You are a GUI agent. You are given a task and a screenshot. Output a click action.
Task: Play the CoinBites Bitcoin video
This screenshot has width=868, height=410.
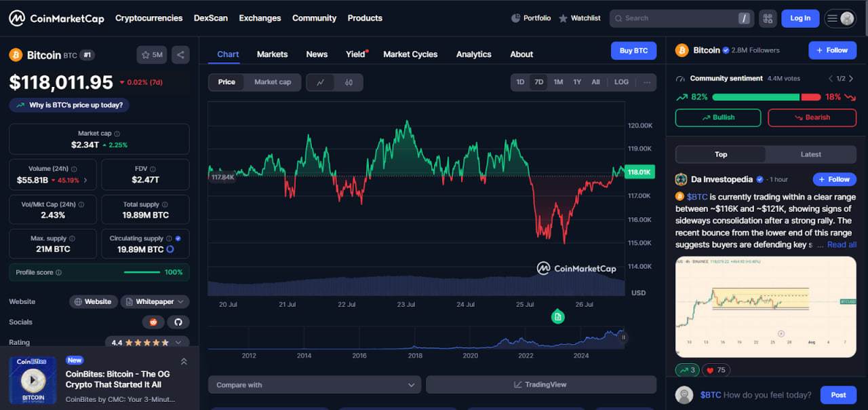[x=33, y=380]
